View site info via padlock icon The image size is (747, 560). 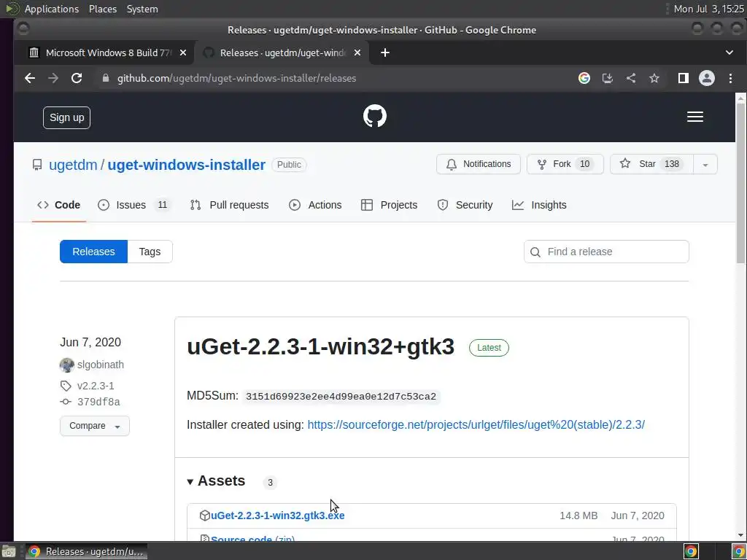[106, 78]
